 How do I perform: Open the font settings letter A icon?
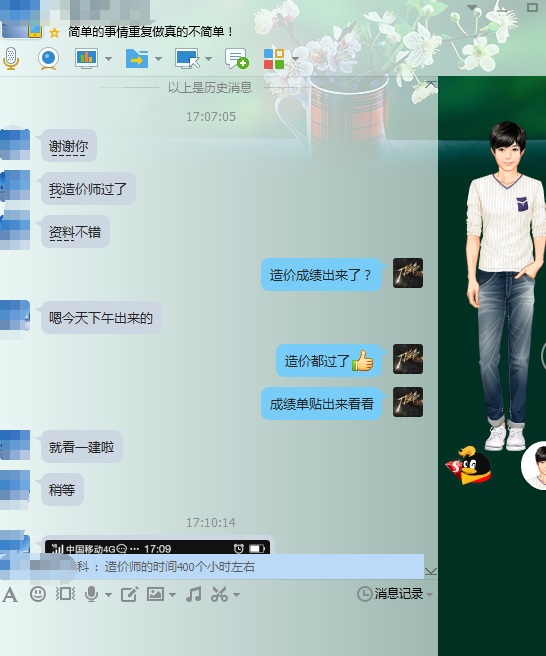(x=10, y=594)
